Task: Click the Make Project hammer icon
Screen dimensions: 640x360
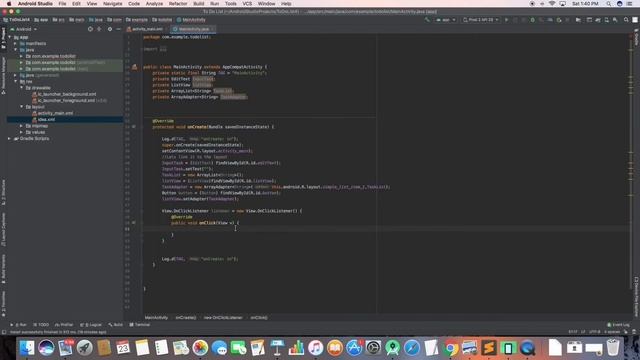Action: point(427,20)
